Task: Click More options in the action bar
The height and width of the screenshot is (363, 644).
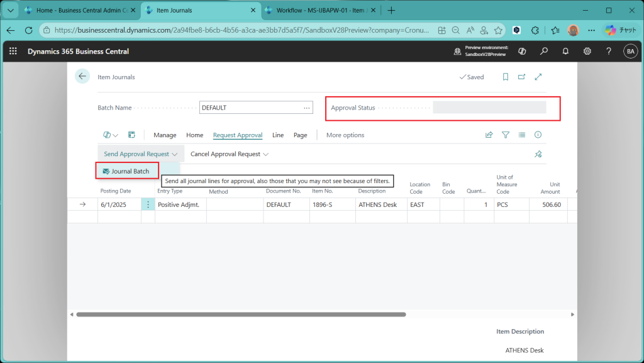Action: click(x=345, y=135)
